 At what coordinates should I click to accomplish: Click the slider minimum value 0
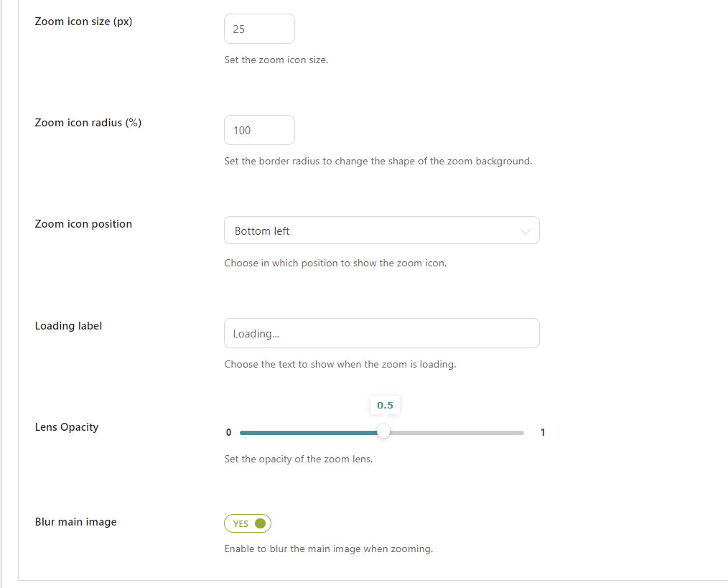228,432
